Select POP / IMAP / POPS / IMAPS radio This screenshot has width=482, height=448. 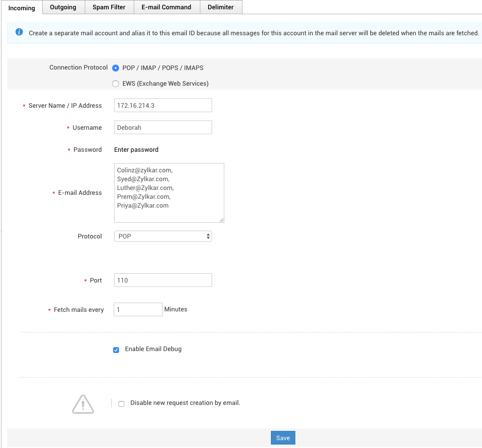pos(116,68)
